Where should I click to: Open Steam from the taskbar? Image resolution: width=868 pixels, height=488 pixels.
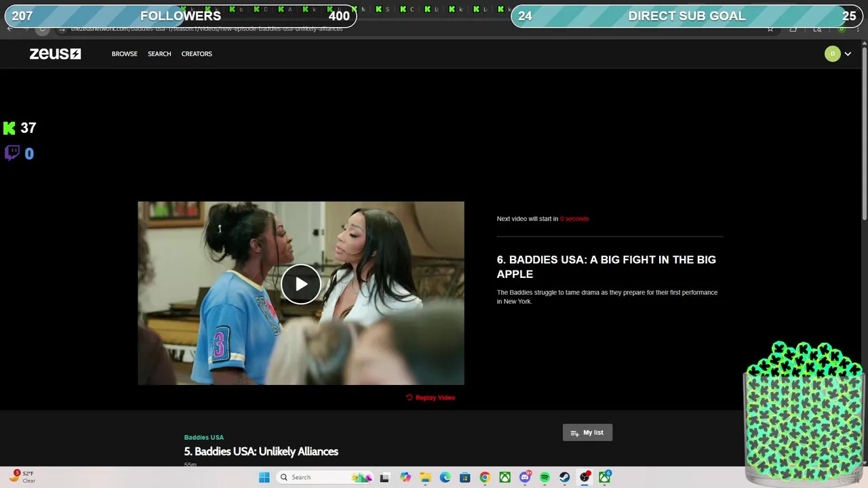564,477
